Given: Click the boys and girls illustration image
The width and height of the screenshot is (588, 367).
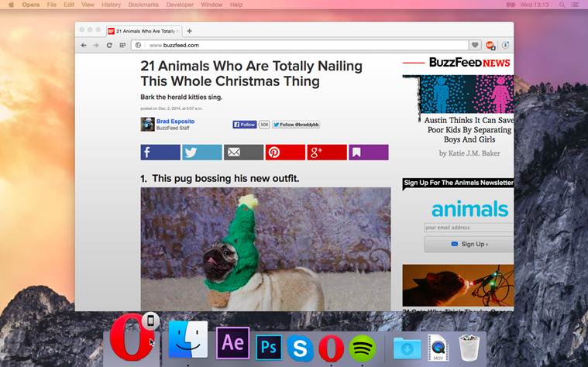Looking at the screenshot, I should 467,94.
